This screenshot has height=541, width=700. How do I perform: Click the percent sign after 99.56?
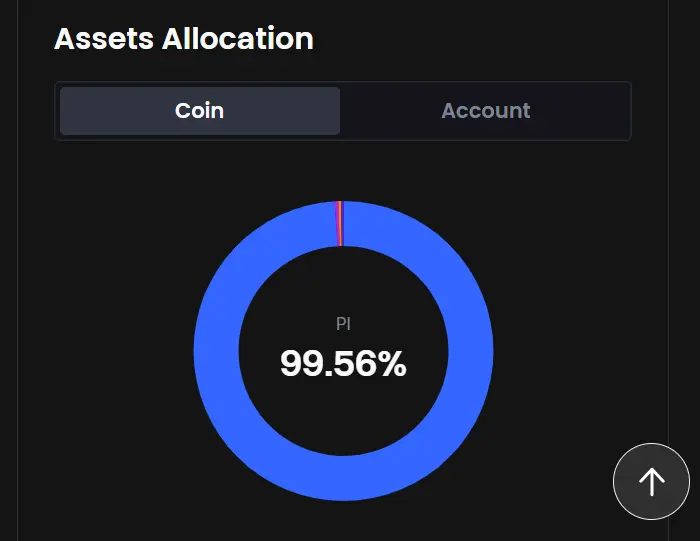(393, 363)
